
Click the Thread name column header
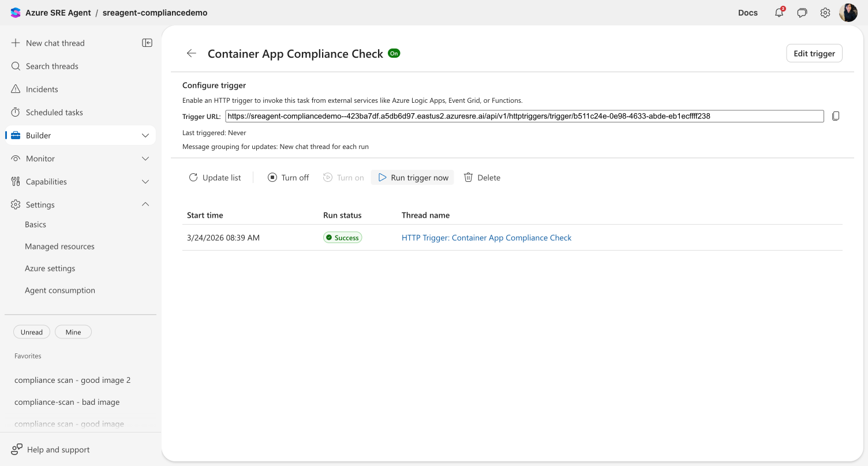[x=425, y=215]
